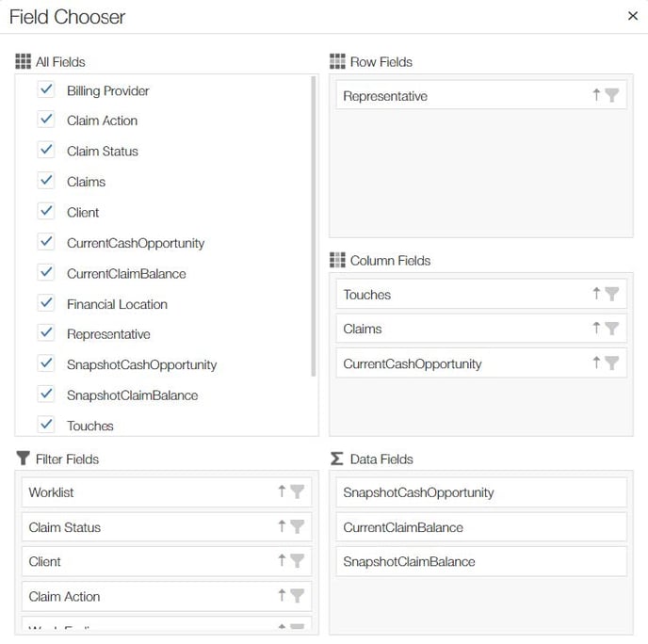
Task: Uncheck the SnapshotClaimBalance field checkbox
Action: point(46,394)
